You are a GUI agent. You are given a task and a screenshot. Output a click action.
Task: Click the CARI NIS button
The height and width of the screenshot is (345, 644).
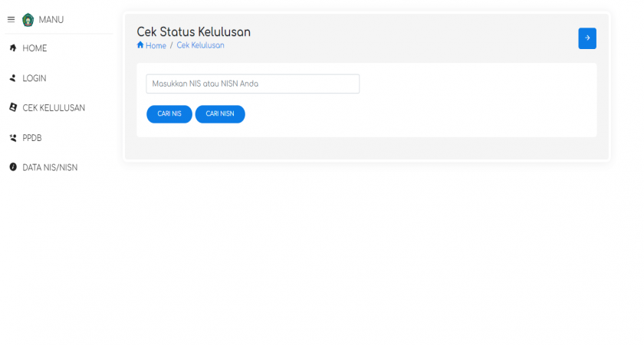click(x=169, y=113)
